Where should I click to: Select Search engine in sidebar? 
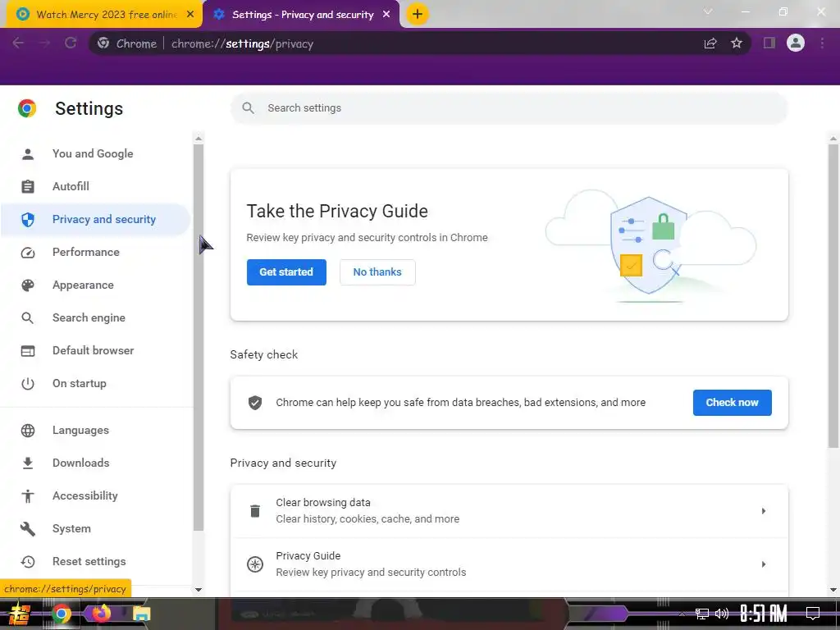pos(95,317)
